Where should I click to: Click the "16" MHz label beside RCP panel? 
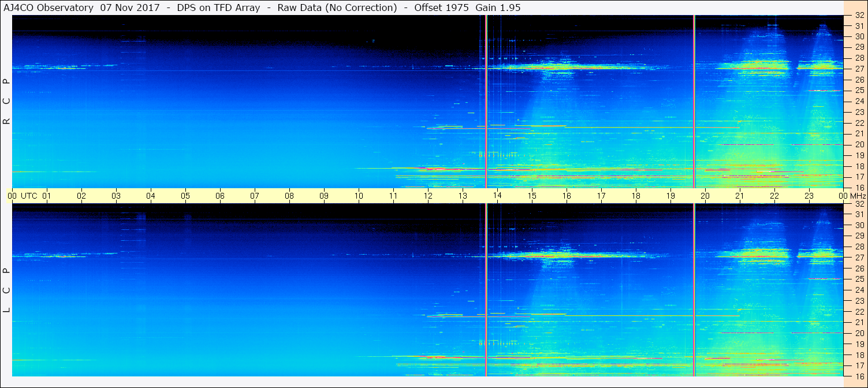click(859, 188)
